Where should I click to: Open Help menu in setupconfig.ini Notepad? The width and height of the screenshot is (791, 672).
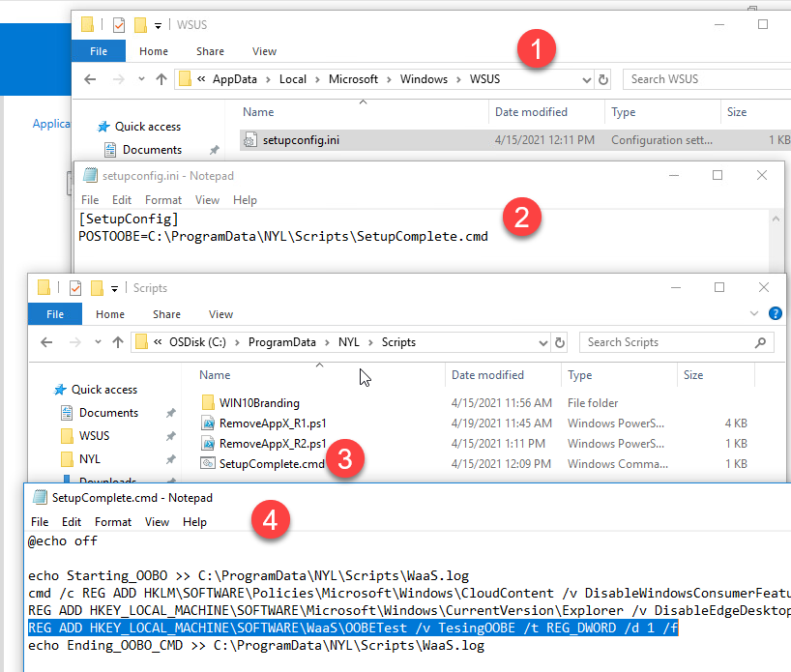click(x=245, y=200)
